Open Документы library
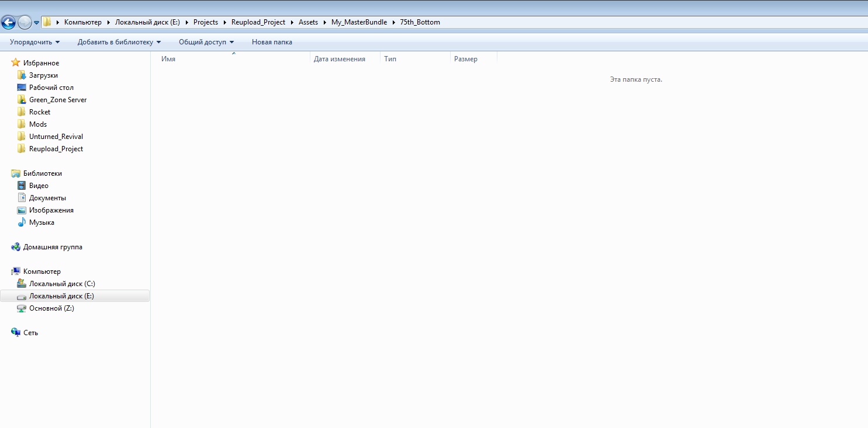Viewport: 868px width, 428px height. click(47, 198)
